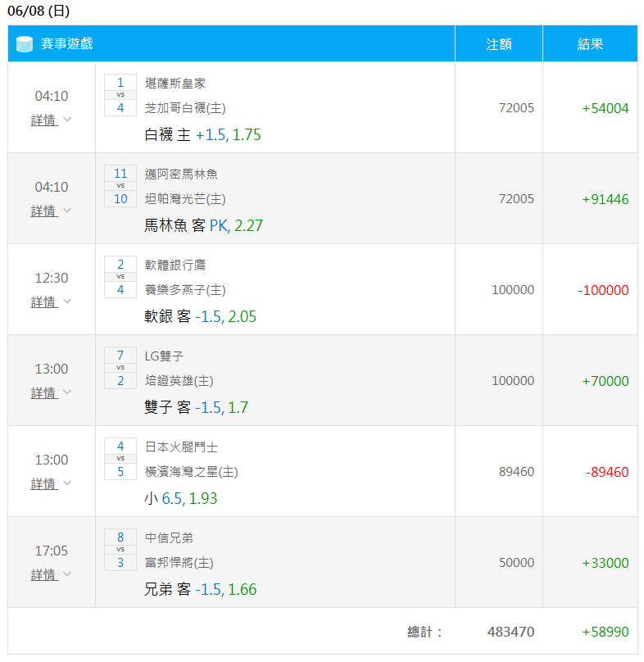Open 詳情 link for 日本火腿鬥士 game
The image size is (644, 662).
click(x=44, y=483)
